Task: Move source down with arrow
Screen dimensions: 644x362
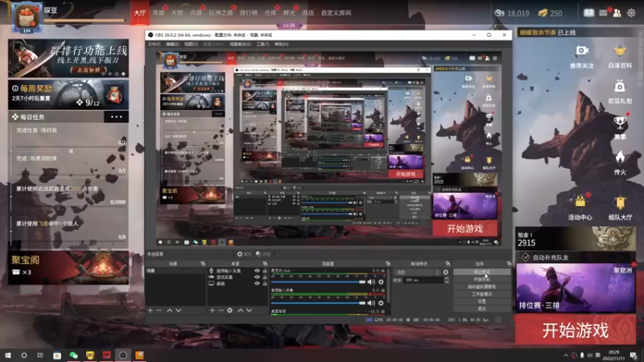Action: click(250, 311)
